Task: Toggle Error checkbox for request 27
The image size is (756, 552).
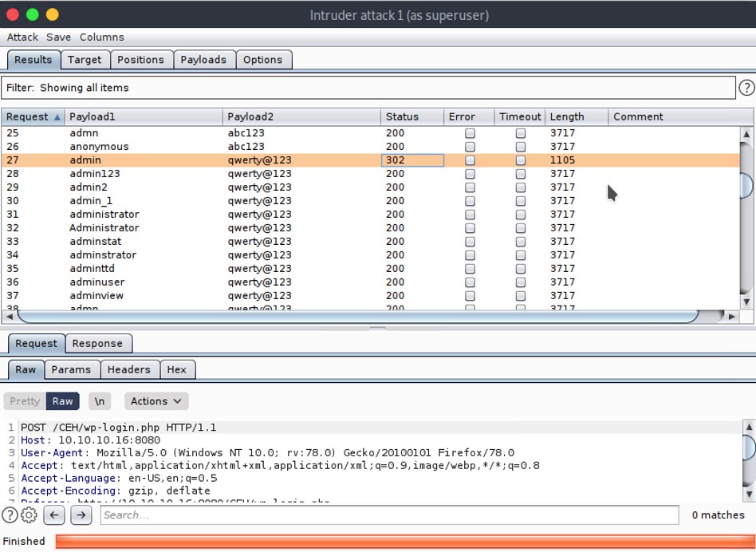Action: (470, 160)
